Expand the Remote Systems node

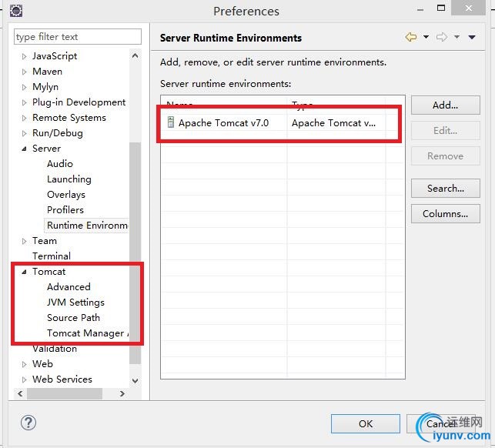click(x=24, y=118)
